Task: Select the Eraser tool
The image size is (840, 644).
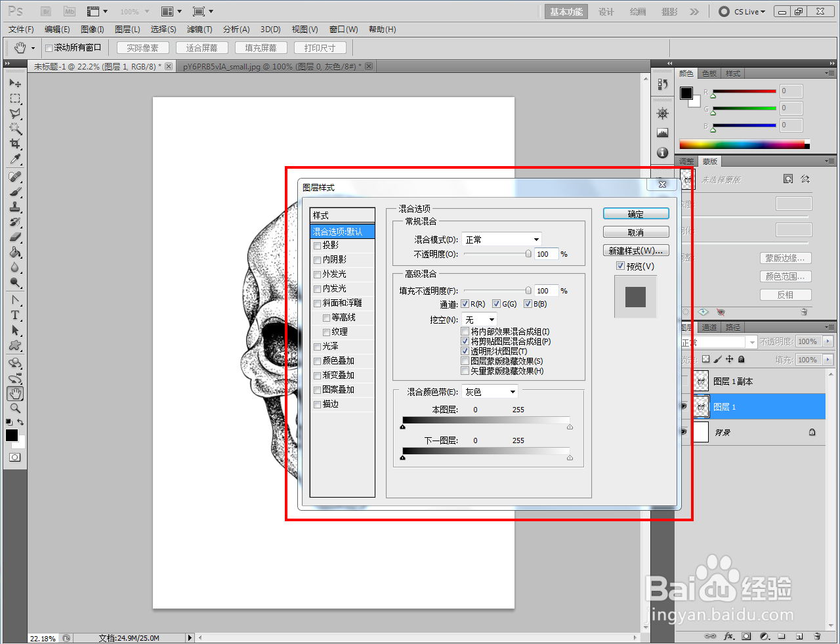Action: point(15,238)
